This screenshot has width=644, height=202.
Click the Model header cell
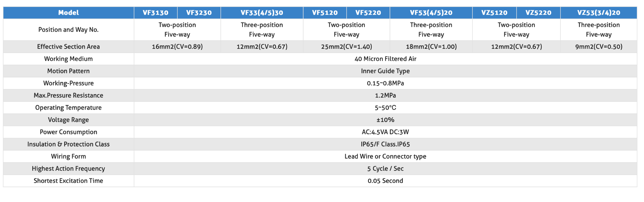click(x=69, y=13)
